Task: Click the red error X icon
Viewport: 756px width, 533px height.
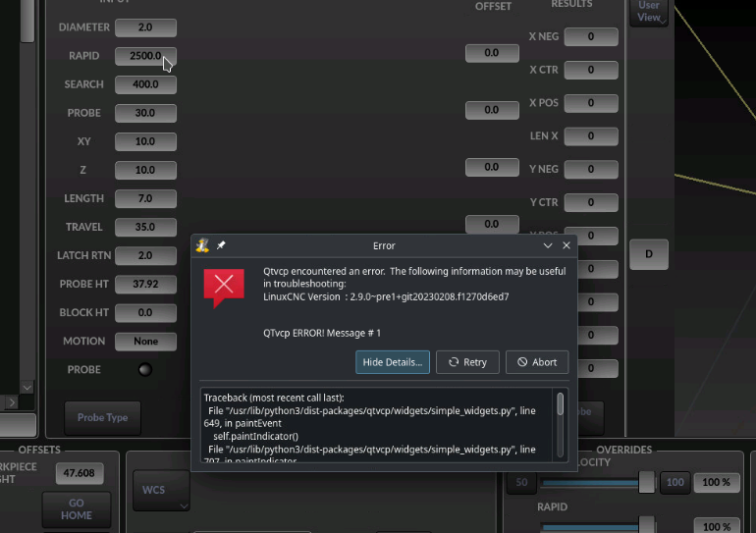Action: (x=224, y=288)
